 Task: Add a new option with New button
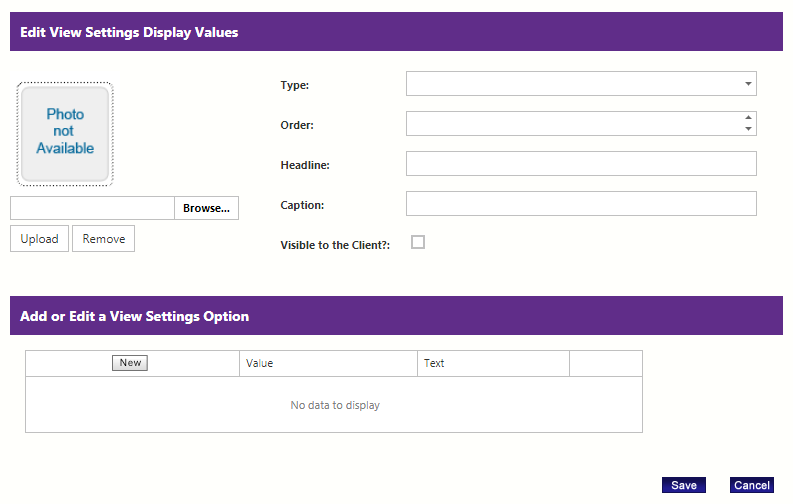pos(130,363)
